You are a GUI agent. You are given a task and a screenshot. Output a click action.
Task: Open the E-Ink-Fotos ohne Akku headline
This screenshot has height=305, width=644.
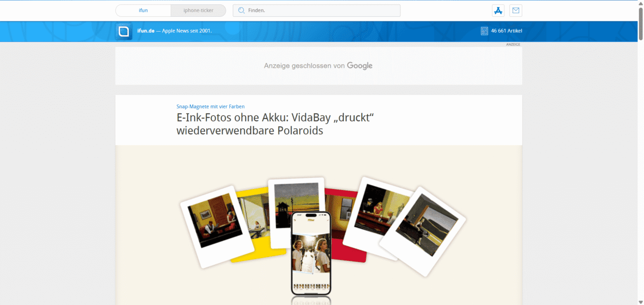[274, 124]
